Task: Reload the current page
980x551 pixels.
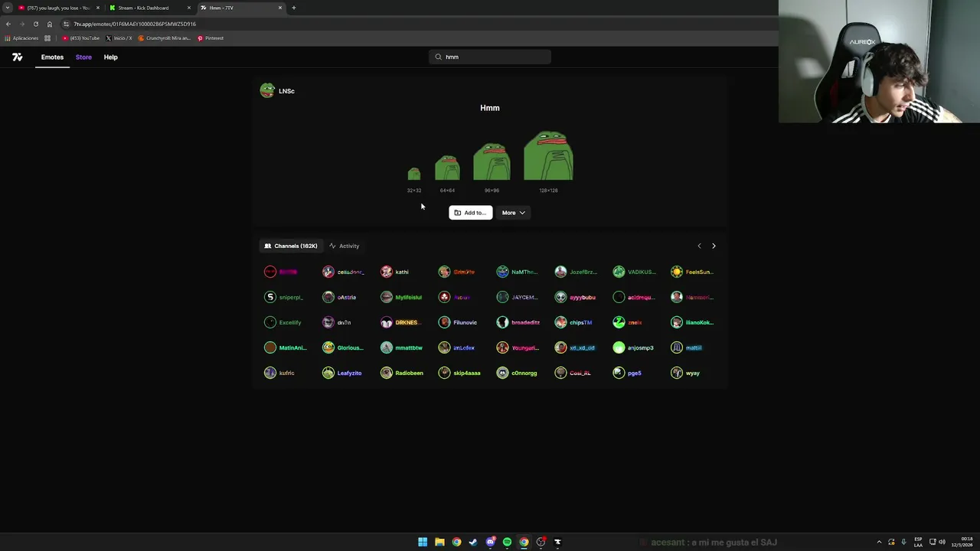Action: (x=35, y=24)
